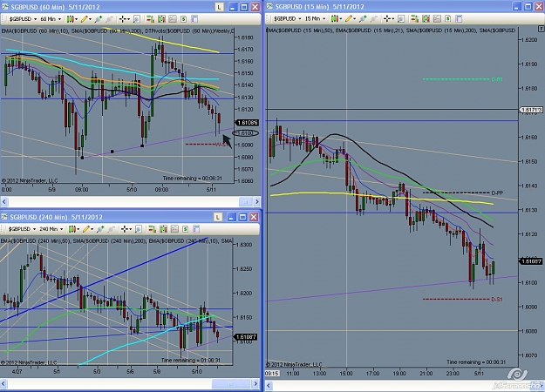This screenshot has height=392, width=545.
Task: Open chart properties icon in 240 Min chart
Action: [x=196, y=229]
